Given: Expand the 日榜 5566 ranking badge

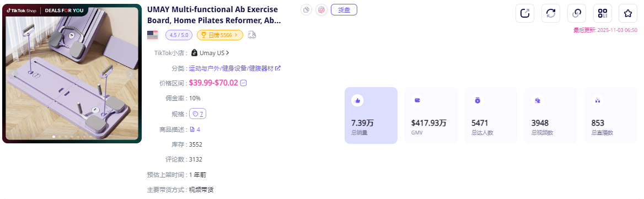Looking at the screenshot, I should 220,35.
